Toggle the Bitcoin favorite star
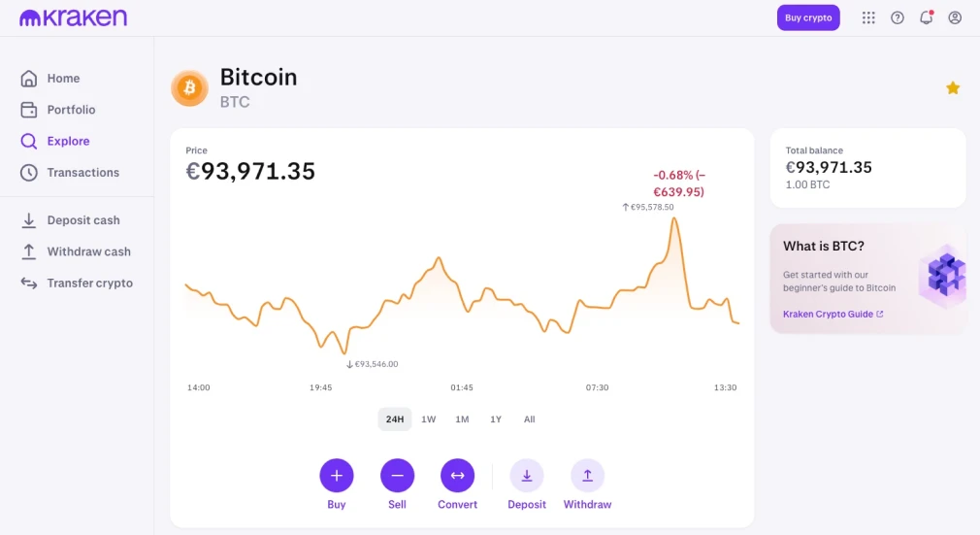The height and width of the screenshot is (535, 980). 953,88
